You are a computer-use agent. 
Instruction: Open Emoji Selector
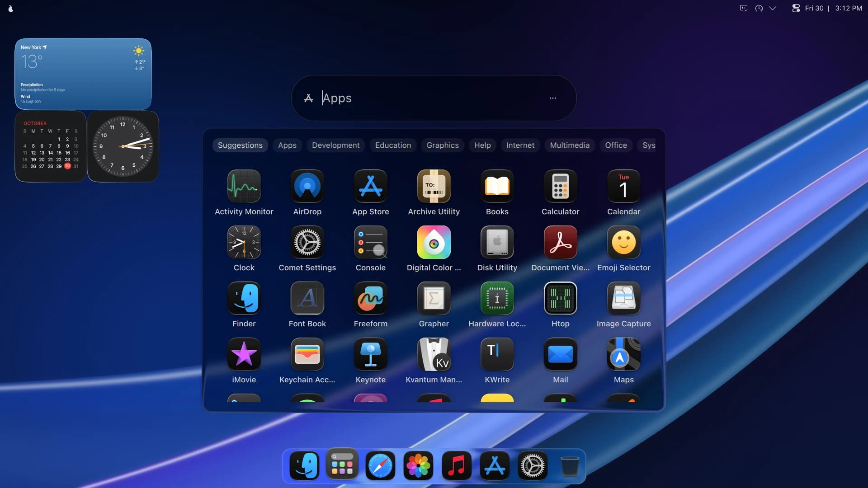click(624, 242)
